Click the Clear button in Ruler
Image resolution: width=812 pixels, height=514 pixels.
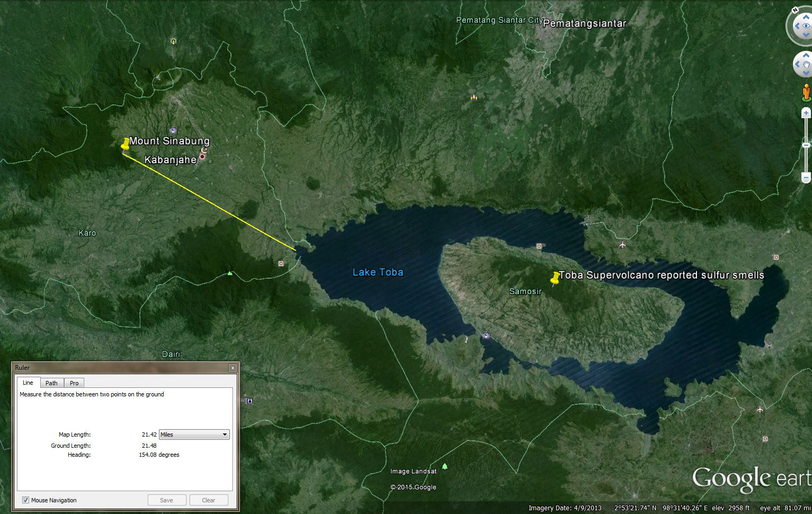click(x=209, y=500)
